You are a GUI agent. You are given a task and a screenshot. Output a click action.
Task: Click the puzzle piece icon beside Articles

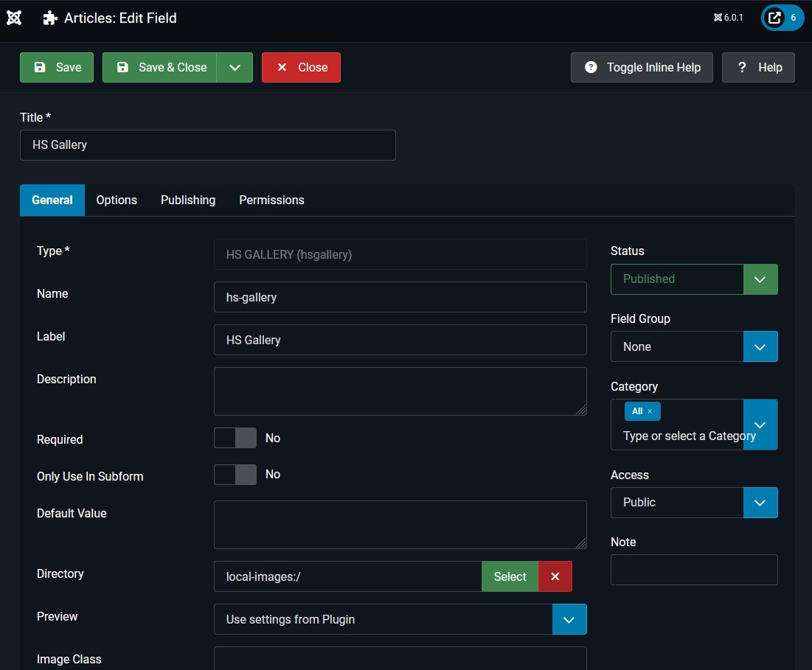click(x=50, y=18)
